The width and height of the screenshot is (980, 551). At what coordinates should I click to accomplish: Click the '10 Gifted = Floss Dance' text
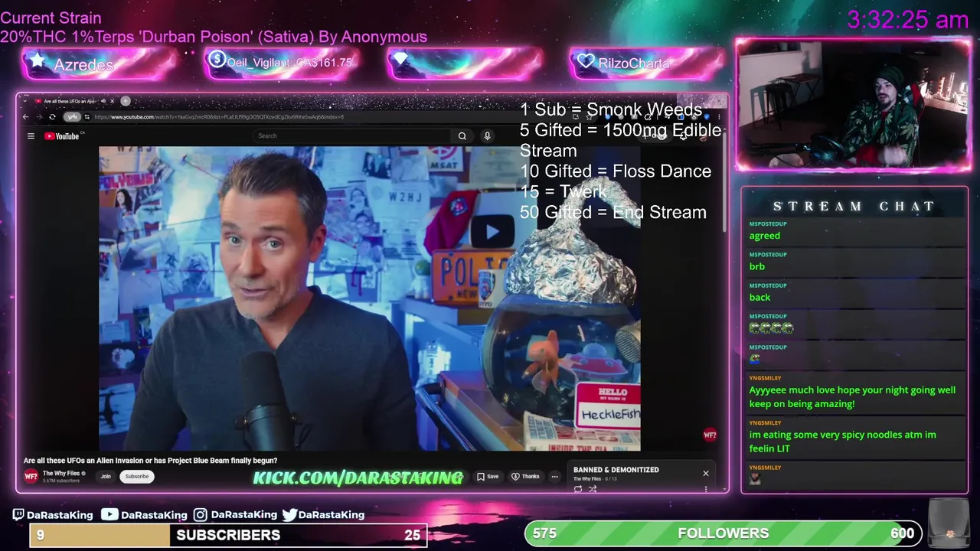point(616,171)
